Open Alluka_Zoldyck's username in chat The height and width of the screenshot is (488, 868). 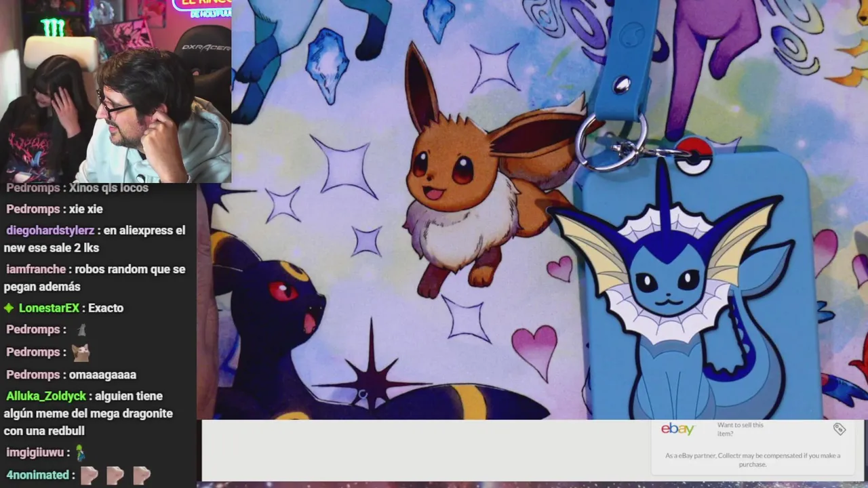click(46, 396)
